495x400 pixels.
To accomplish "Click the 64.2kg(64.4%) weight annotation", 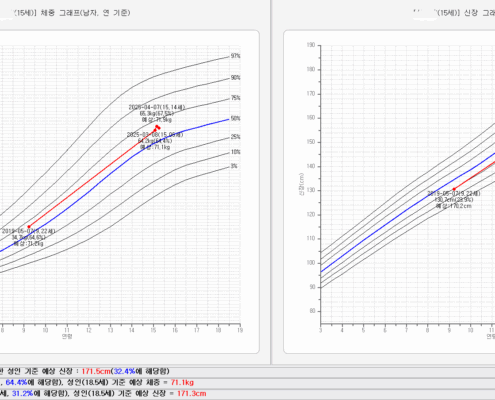I will coord(155,141).
